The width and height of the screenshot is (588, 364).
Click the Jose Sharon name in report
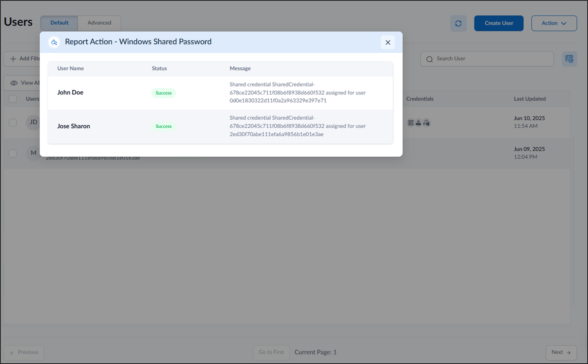click(x=73, y=126)
